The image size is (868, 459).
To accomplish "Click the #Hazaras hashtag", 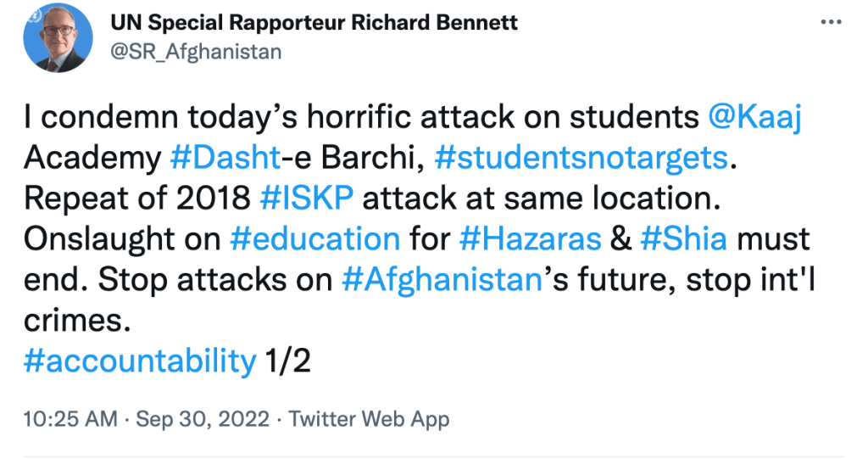I will (x=530, y=238).
